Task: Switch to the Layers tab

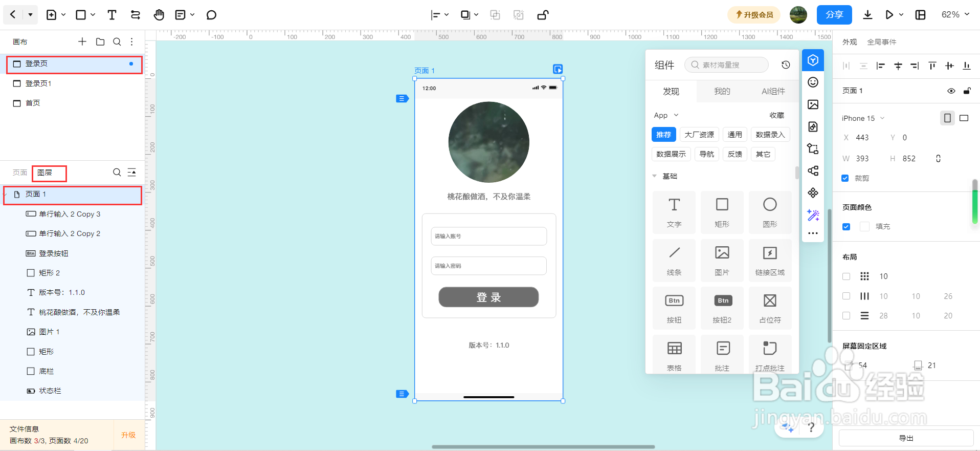Action: (45, 173)
